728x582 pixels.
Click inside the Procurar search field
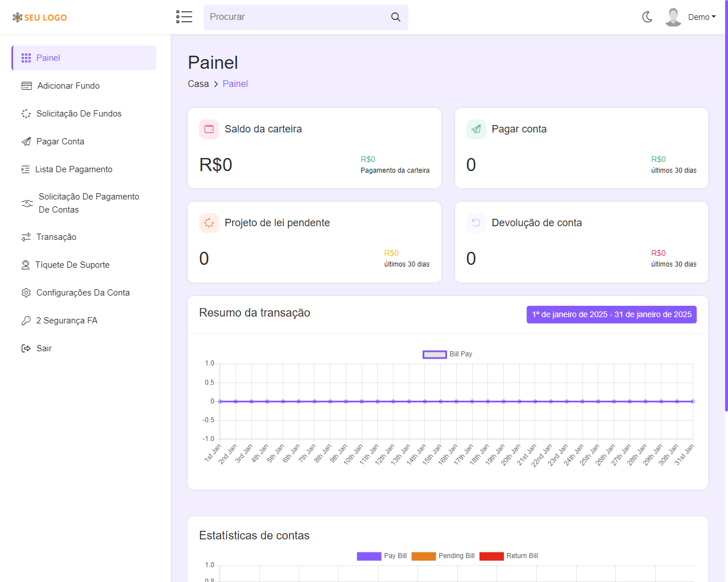point(296,17)
